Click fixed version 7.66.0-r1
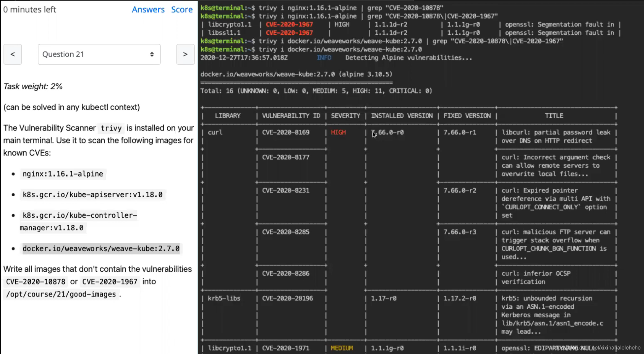 (460, 132)
